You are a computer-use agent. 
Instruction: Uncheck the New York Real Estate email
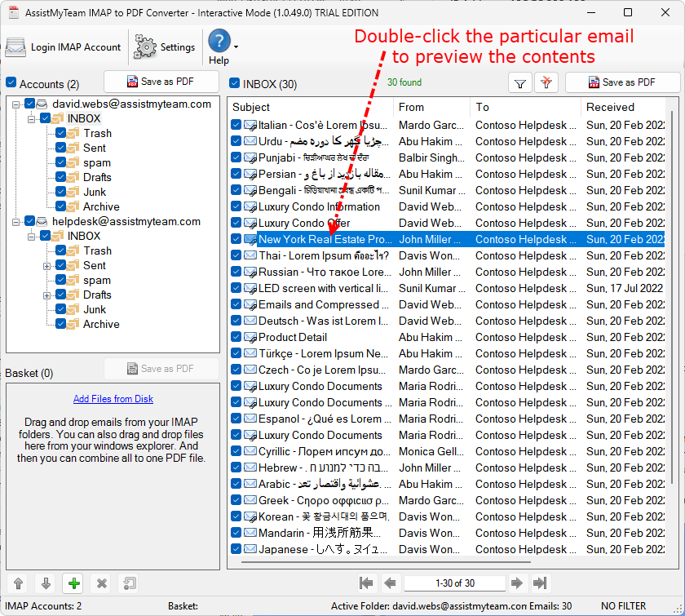237,239
